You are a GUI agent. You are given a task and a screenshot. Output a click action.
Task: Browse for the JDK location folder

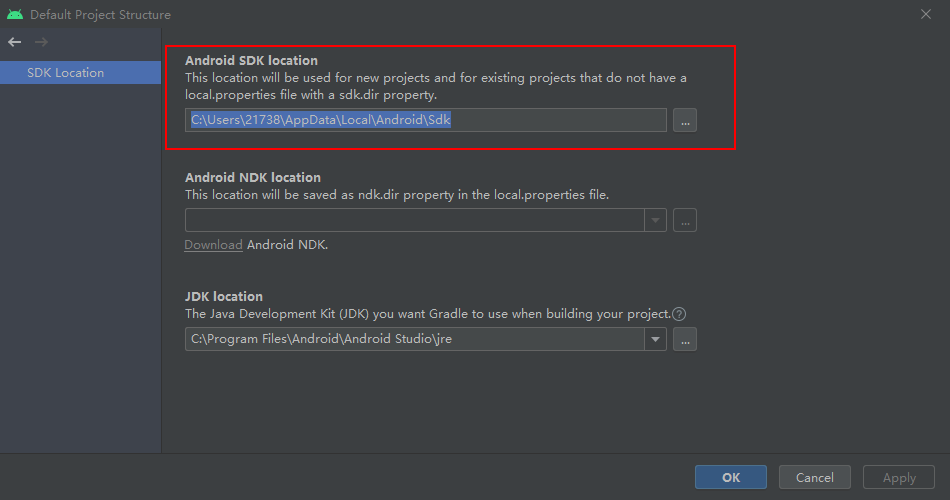(685, 339)
